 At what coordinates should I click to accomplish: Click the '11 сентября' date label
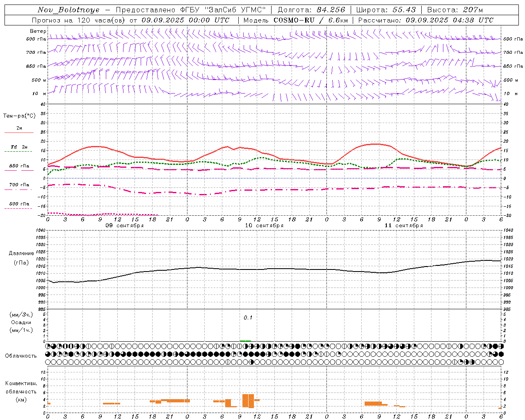pyautogui.click(x=404, y=226)
